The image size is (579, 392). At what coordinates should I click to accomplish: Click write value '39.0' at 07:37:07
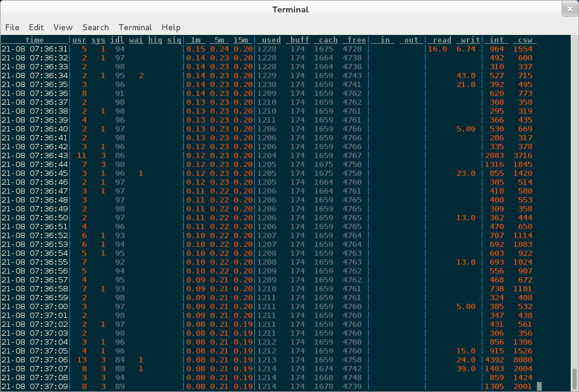pos(466,369)
